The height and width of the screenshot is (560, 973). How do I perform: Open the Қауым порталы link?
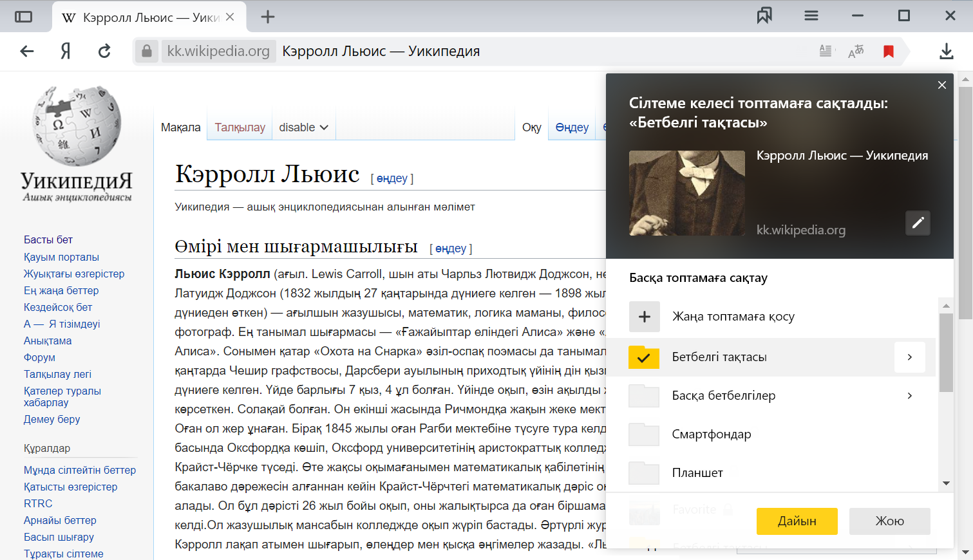[61, 257]
